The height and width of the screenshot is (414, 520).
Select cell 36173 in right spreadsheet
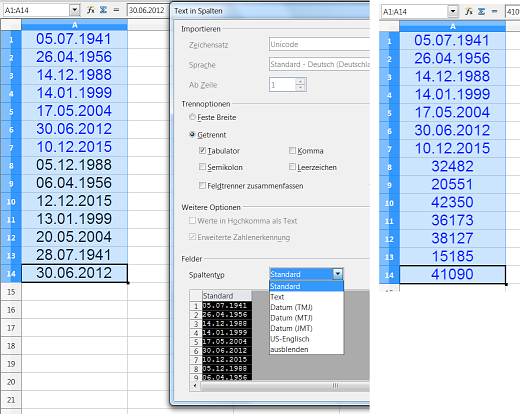pos(452,220)
